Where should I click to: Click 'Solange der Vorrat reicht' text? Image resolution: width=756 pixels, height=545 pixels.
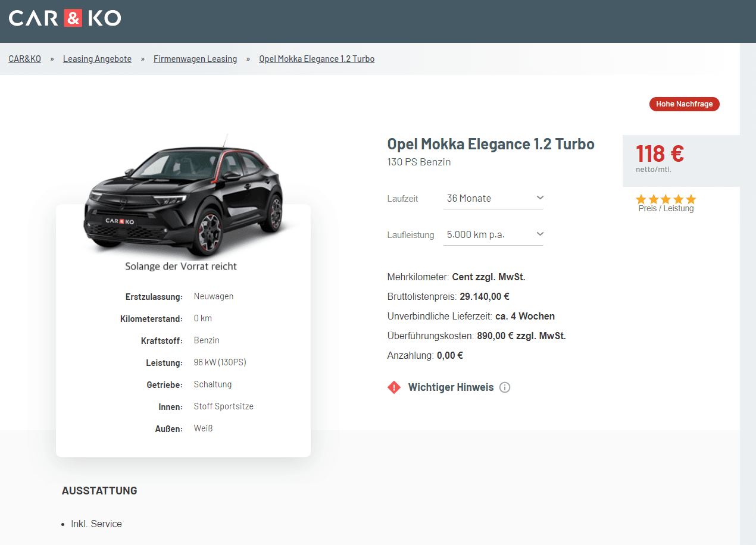coord(181,266)
